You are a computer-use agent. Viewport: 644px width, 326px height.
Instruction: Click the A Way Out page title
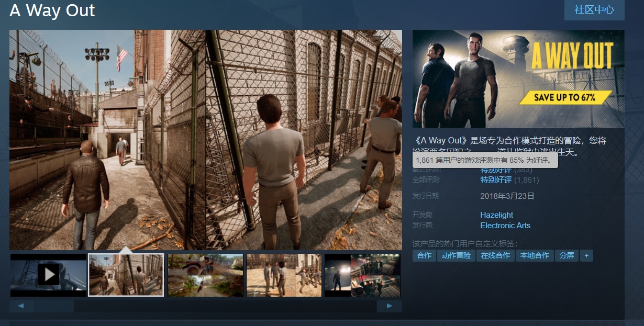tap(52, 10)
